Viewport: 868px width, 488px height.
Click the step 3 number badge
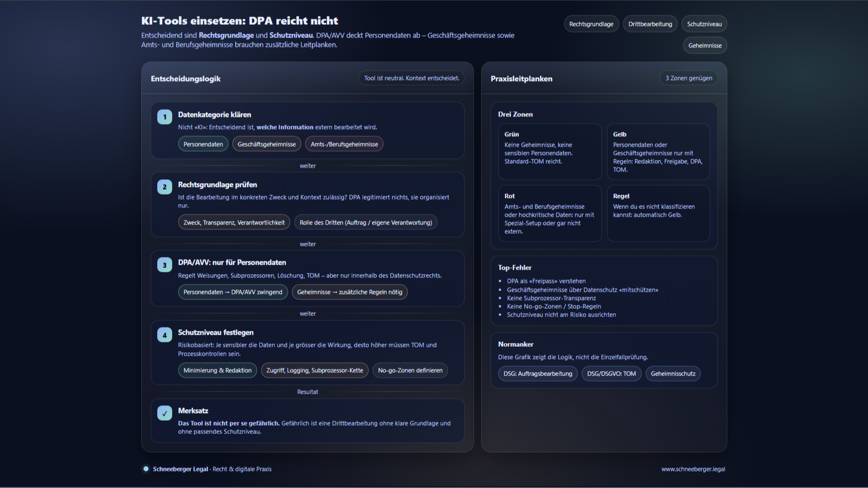pos(164,265)
